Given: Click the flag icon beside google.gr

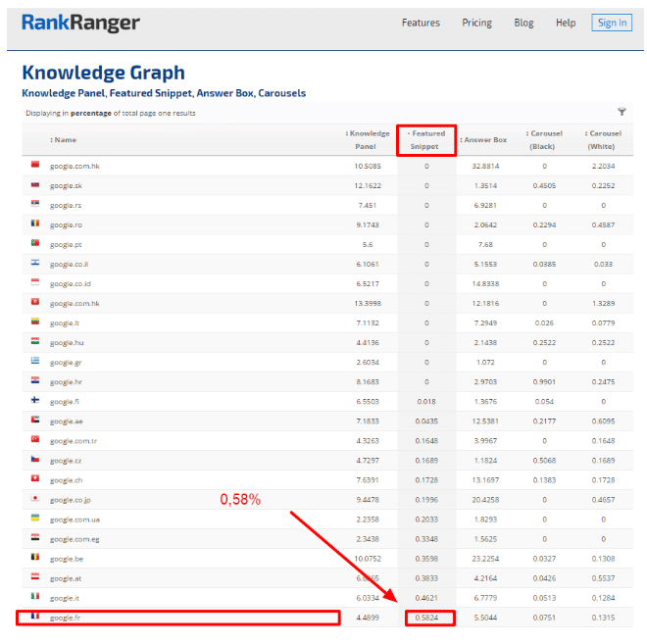Looking at the screenshot, I should click(35, 362).
